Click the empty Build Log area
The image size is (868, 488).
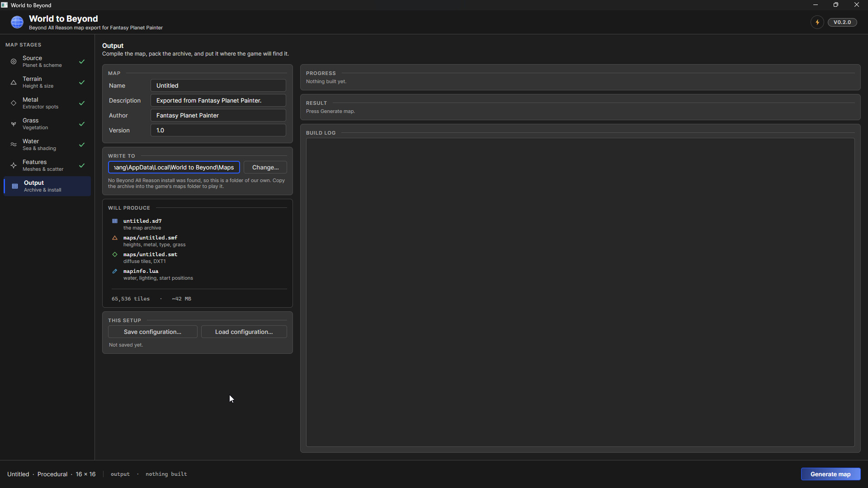(x=580, y=292)
